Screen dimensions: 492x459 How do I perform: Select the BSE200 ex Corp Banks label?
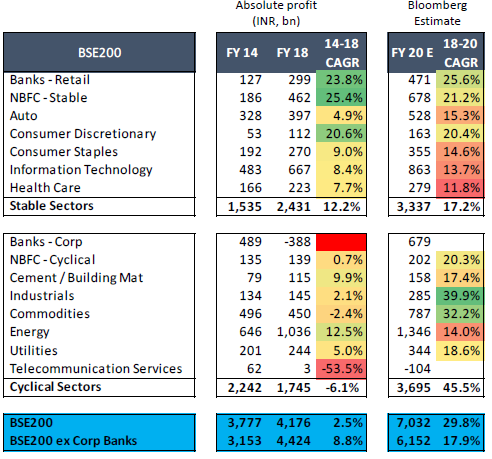tap(73, 441)
